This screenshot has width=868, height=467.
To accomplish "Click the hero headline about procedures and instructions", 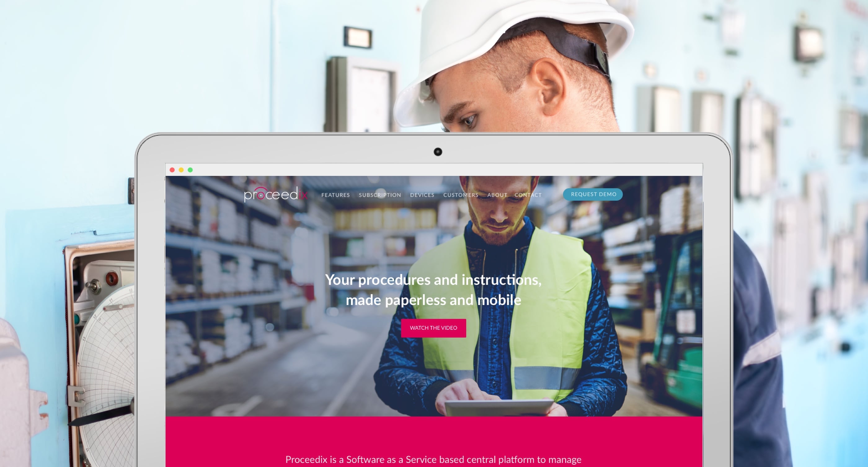I will (x=433, y=290).
